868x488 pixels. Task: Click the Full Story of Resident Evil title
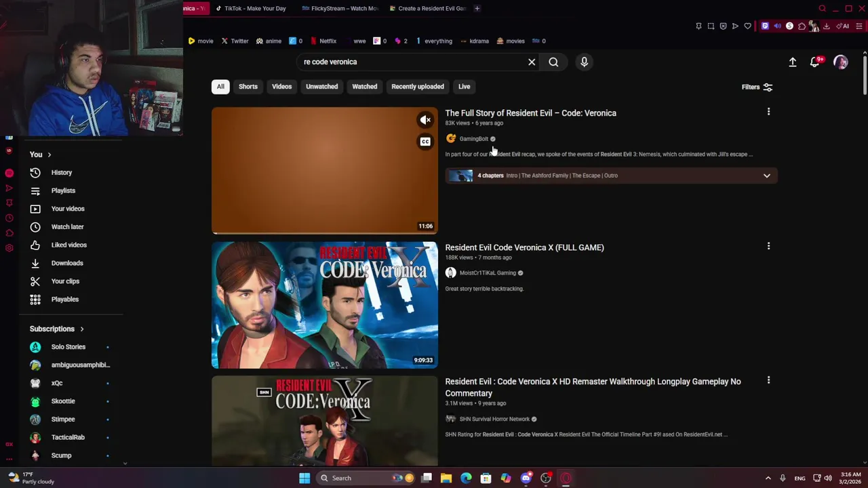click(530, 113)
